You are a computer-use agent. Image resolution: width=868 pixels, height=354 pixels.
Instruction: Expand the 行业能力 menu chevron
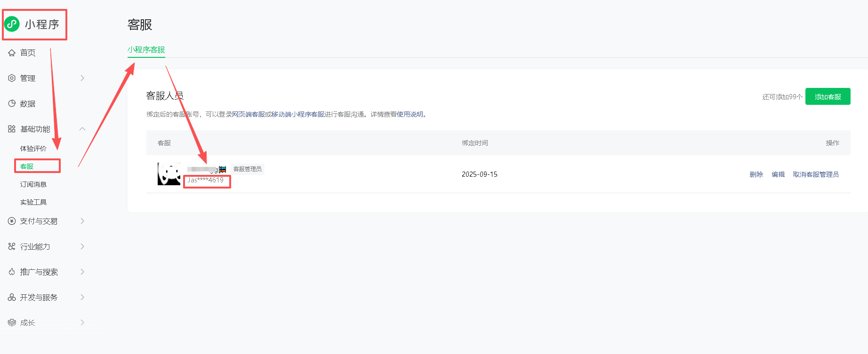(x=82, y=246)
